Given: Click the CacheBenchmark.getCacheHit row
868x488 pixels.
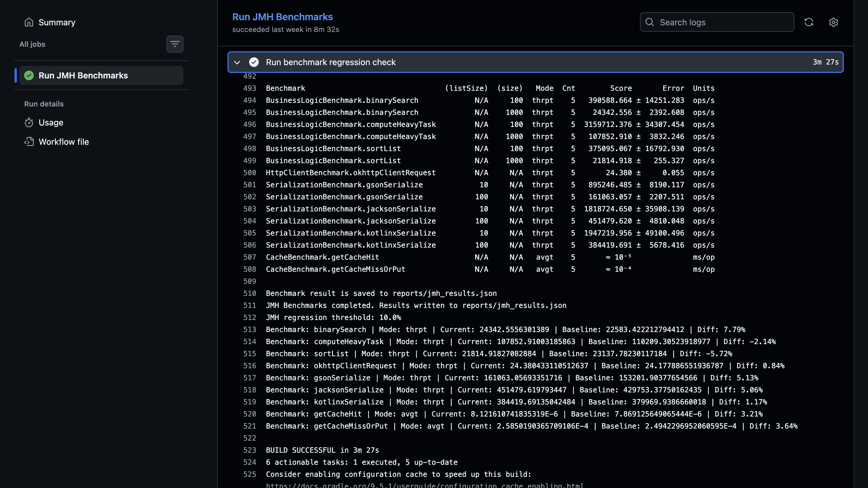Looking at the screenshot, I should pyautogui.click(x=490, y=258).
